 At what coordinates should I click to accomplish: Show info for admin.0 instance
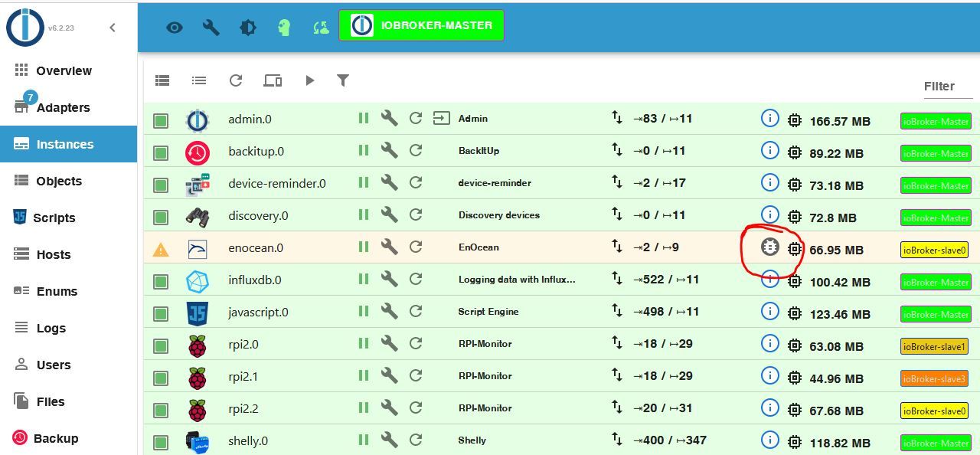[x=769, y=118]
